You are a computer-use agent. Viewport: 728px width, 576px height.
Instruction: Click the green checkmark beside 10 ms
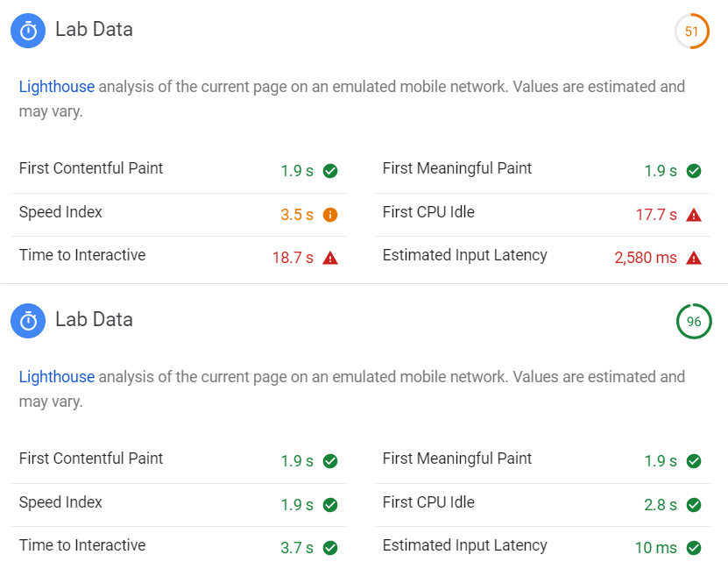pos(694,548)
